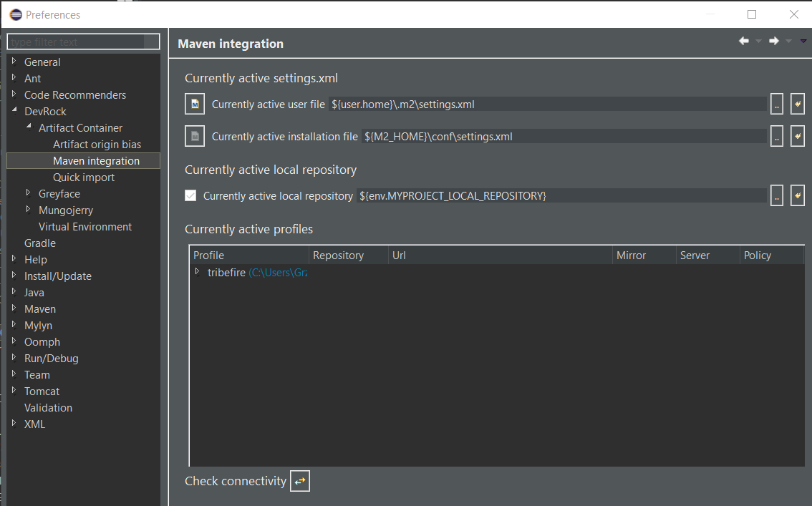Expand the Greyface tree node

(x=29, y=193)
